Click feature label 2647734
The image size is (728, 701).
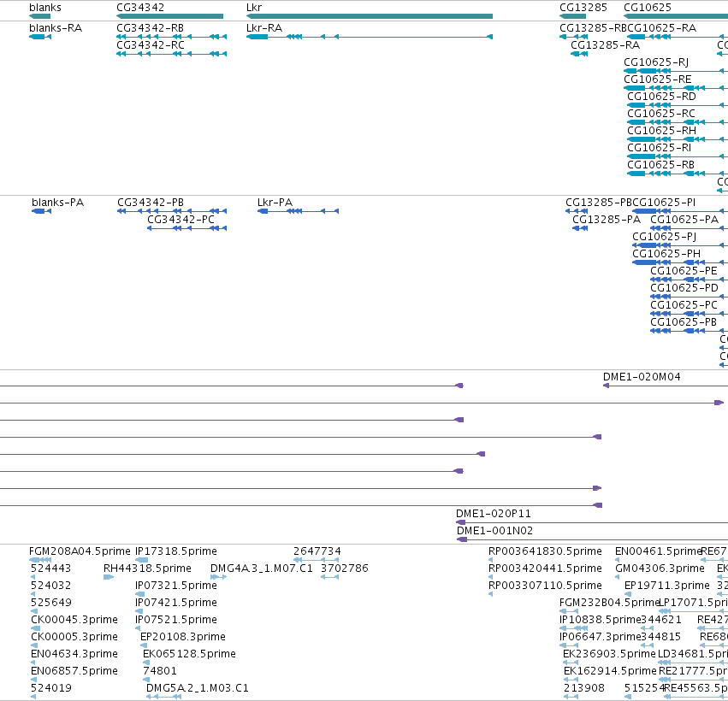(317, 551)
